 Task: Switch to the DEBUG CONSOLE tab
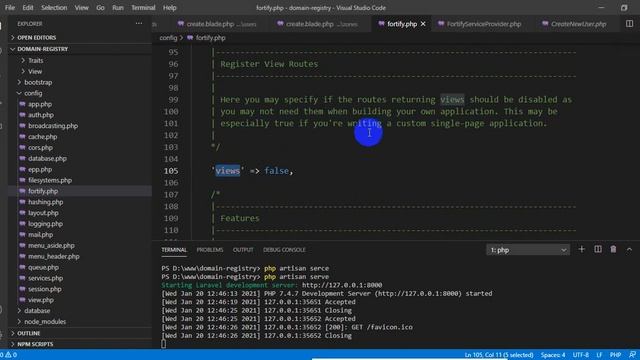284,250
